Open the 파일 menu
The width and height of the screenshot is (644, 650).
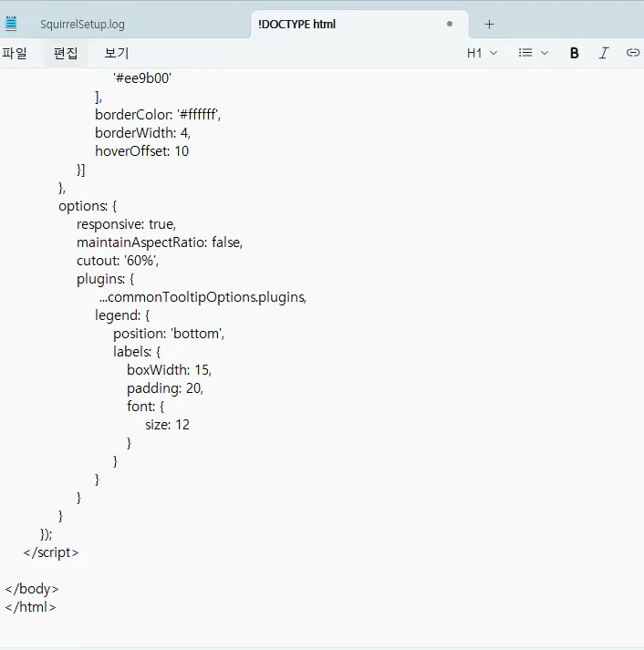pos(15,53)
